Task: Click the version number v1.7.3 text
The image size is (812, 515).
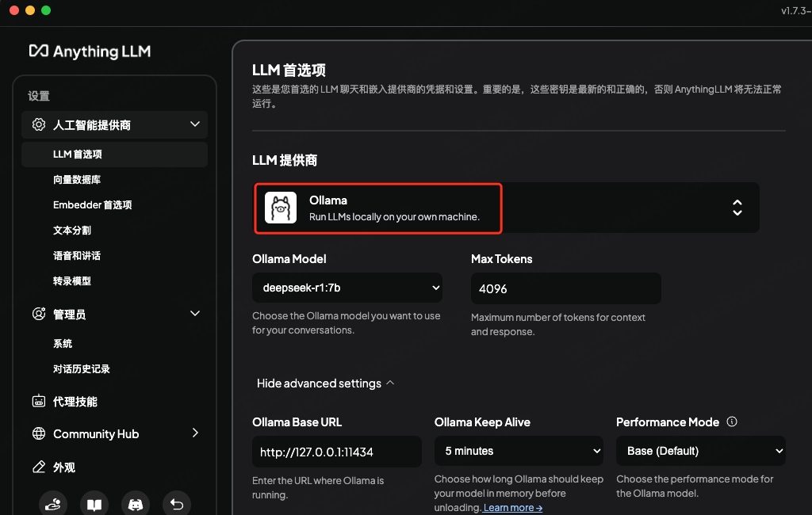Action: 796,10
